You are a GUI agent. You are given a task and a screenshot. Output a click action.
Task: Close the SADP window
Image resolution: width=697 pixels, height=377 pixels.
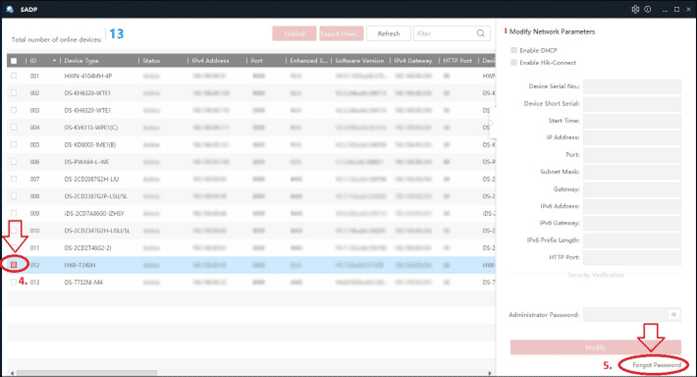tap(689, 9)
